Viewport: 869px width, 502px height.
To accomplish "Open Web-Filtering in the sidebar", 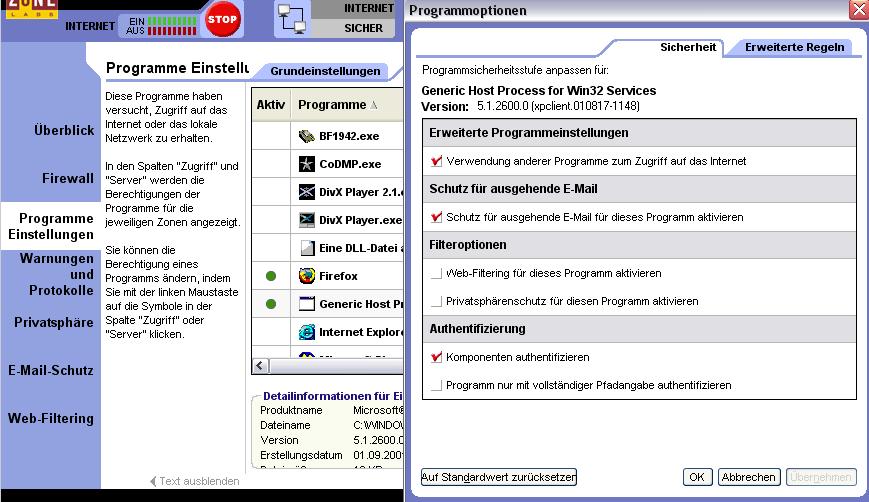I will coord(50,418).
